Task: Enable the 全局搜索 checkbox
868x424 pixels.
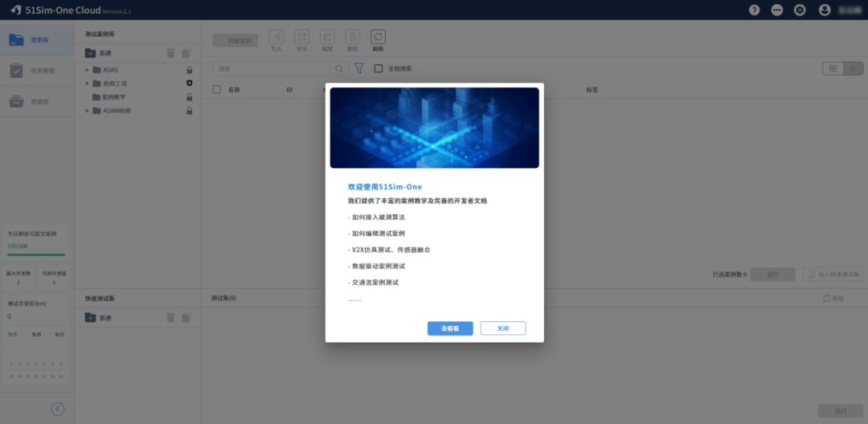Action: point(379,68)
